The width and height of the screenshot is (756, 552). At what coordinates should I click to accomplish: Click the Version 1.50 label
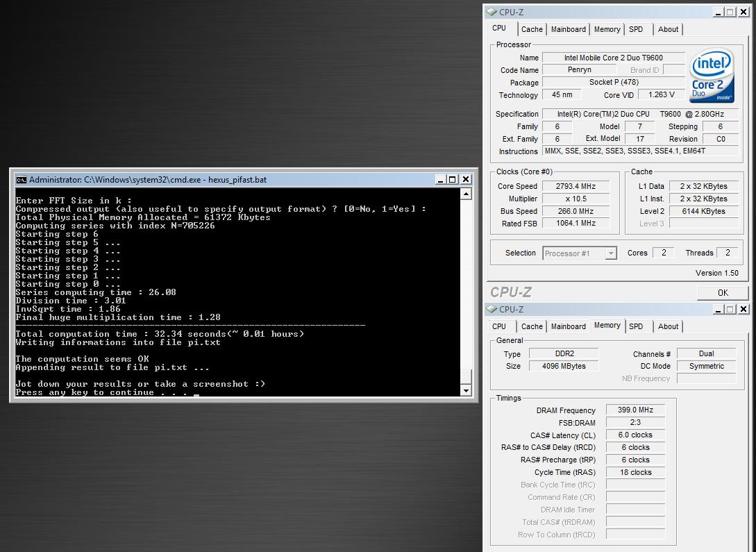click(x=716, y=273)
